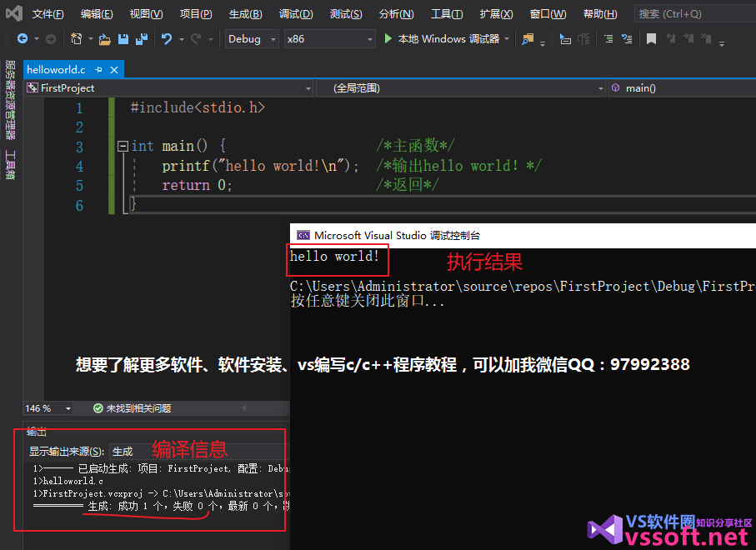The height and width of the screenshot is (550, 756).
Task: Click the open file folder icon
Action: coord(105,39)
